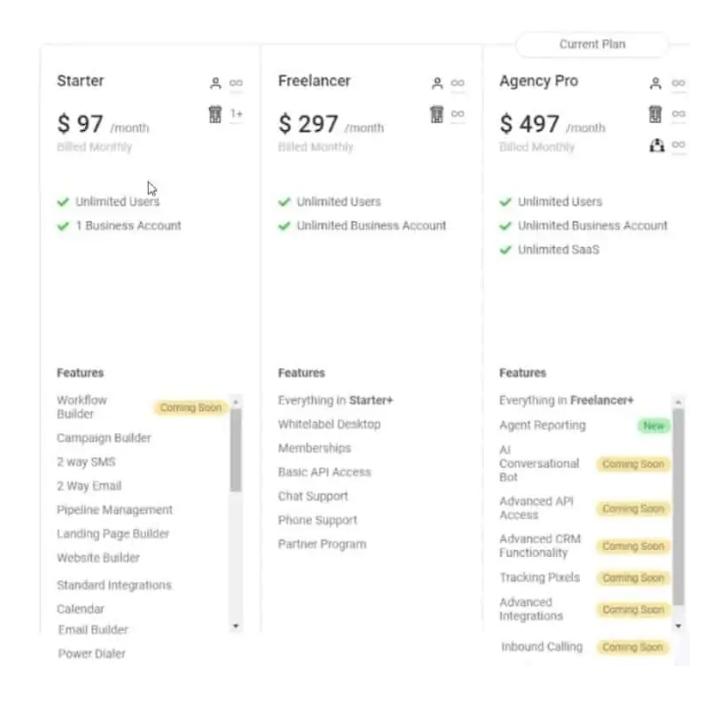The image size is (720, 723).
Task: Click the user icon in Freelancer plan
Action: coord(436,84)
